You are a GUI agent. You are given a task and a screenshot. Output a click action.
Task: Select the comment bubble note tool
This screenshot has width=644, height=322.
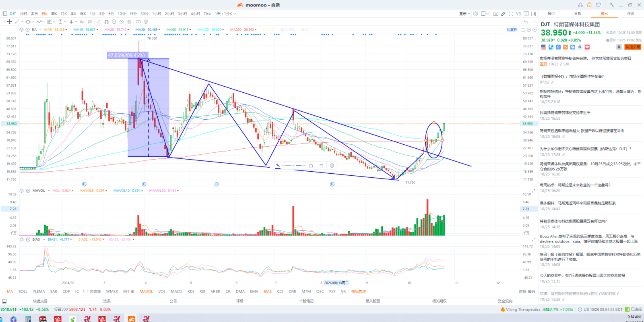pyautogui.click(x=89, y=22)
